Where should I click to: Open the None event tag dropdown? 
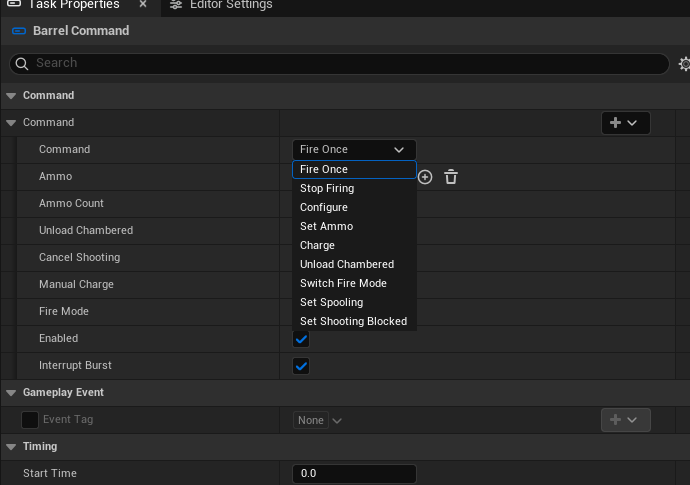point(318,420)
